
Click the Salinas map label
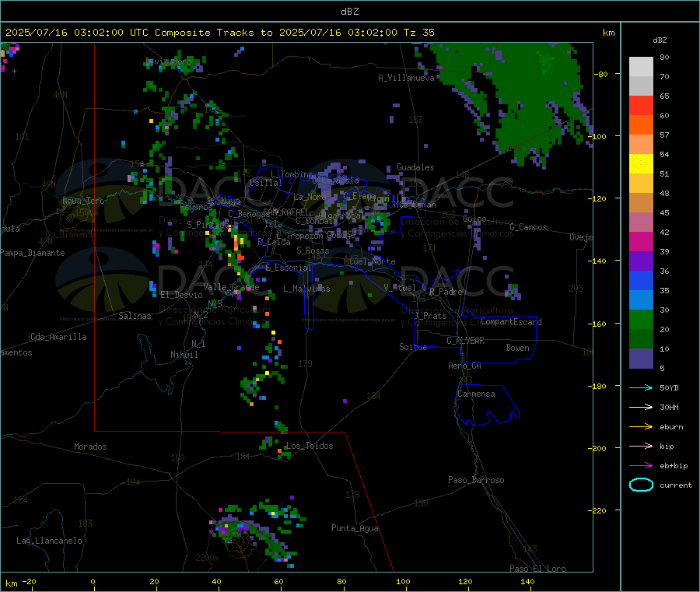[135, 316]
